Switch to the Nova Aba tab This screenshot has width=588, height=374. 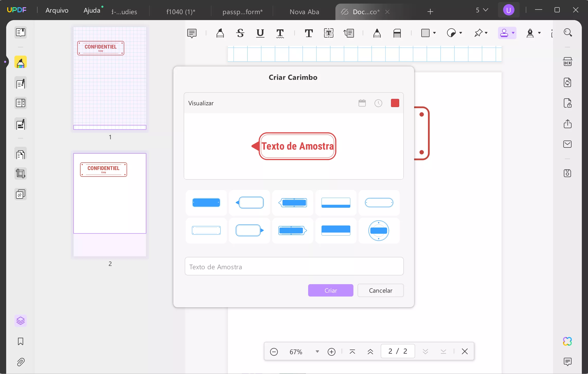point(304,12)
